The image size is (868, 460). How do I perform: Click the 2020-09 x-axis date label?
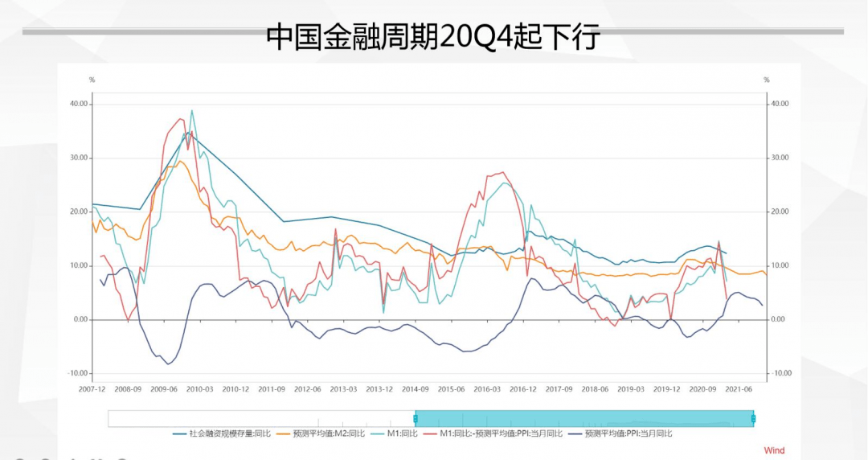(x=703, y=389)
